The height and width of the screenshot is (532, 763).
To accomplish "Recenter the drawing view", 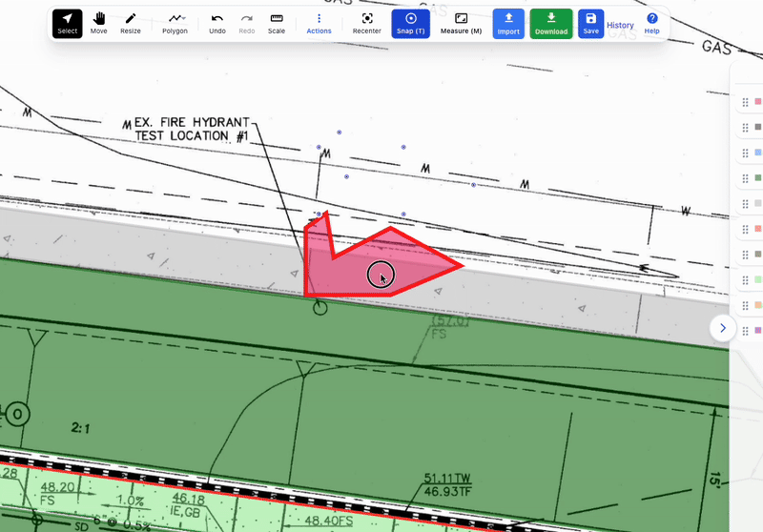I will click(x=367, y=23).
